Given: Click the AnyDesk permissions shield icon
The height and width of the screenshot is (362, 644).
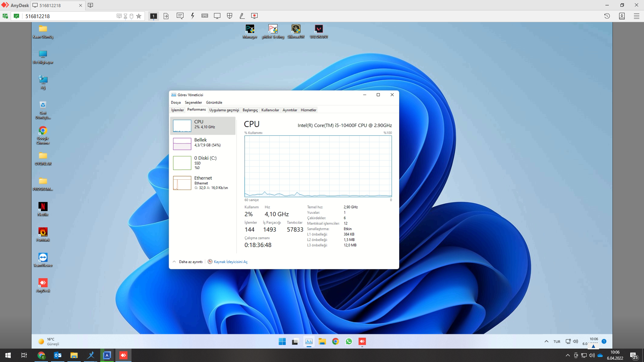Looking at the screenshot, I should [230, 16].
